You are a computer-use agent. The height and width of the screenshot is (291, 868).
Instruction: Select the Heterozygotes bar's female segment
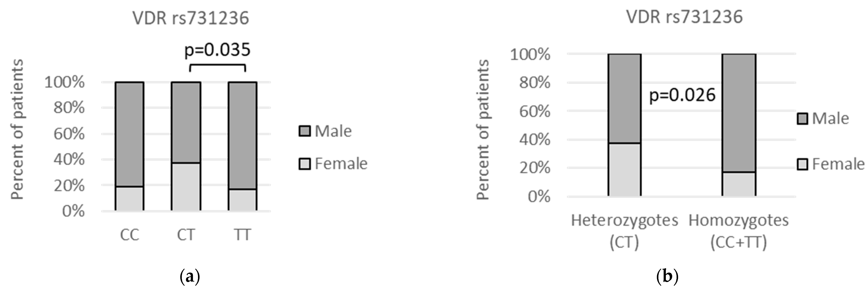tap(624, 170)
